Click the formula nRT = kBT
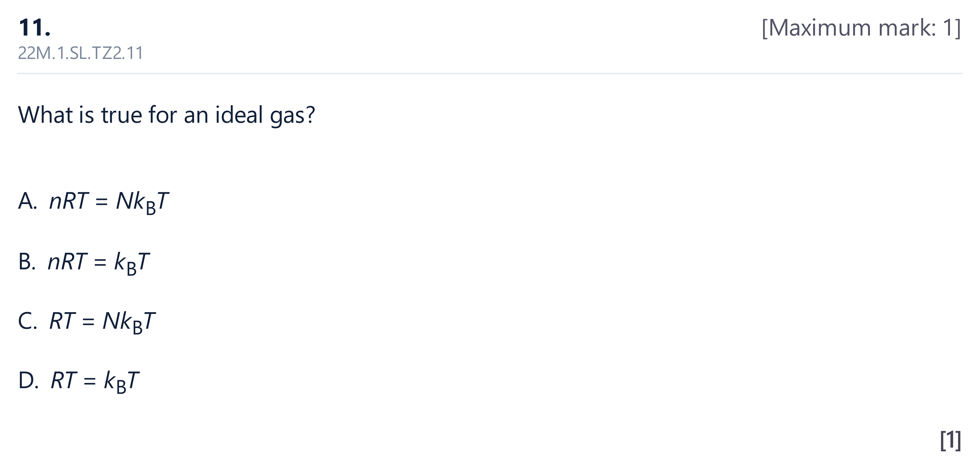The height and width of the screenshot is (470, 980). click(x=98, y=262)
